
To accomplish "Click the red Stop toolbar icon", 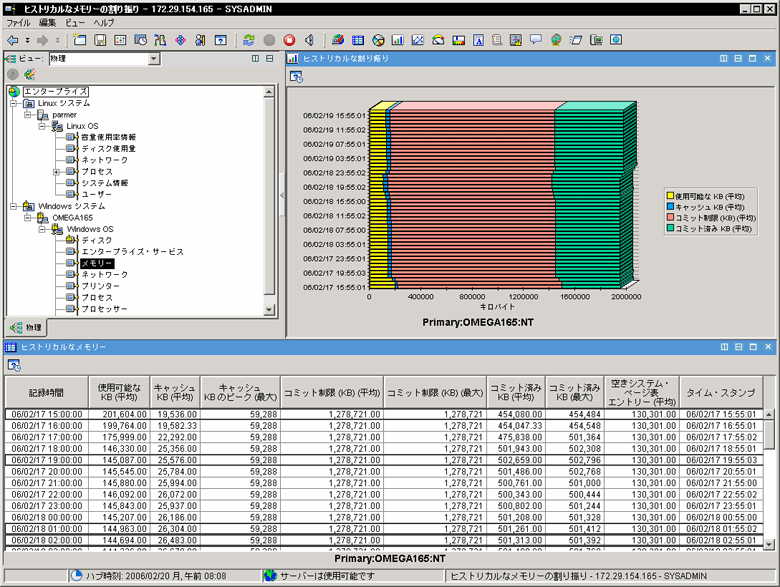I will coord(289,41).
